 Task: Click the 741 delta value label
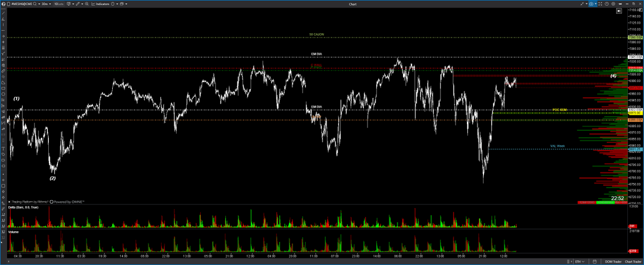click(x=632, y=227)
